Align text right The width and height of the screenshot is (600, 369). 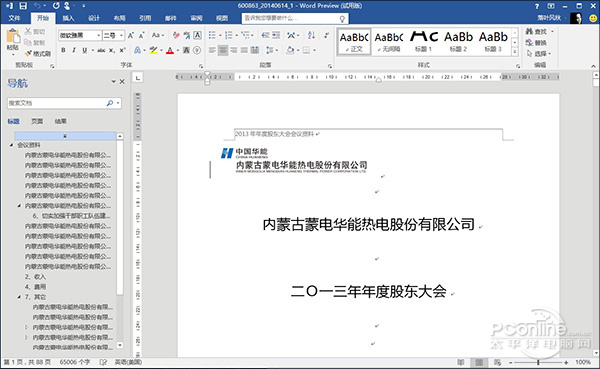point(233,50)
